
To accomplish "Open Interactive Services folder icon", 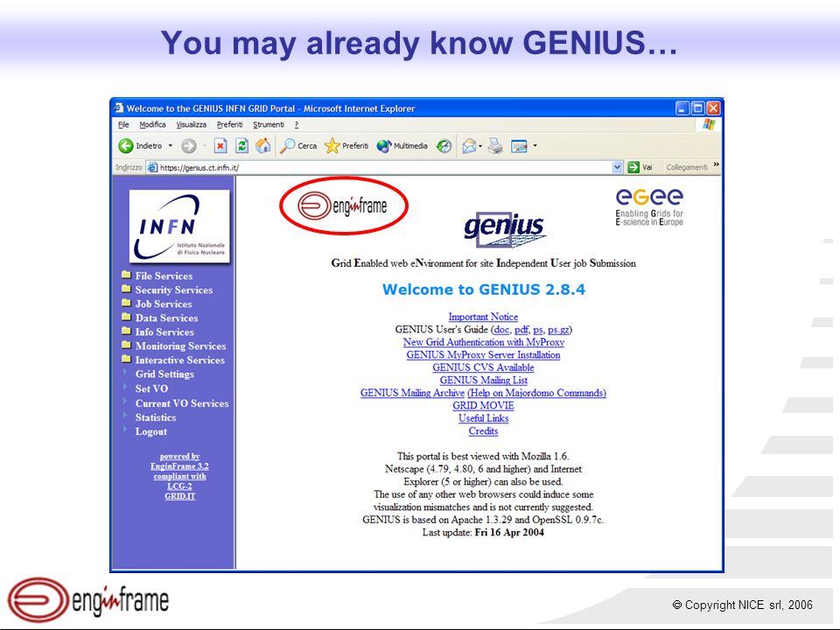I will [x=126, y=359].
